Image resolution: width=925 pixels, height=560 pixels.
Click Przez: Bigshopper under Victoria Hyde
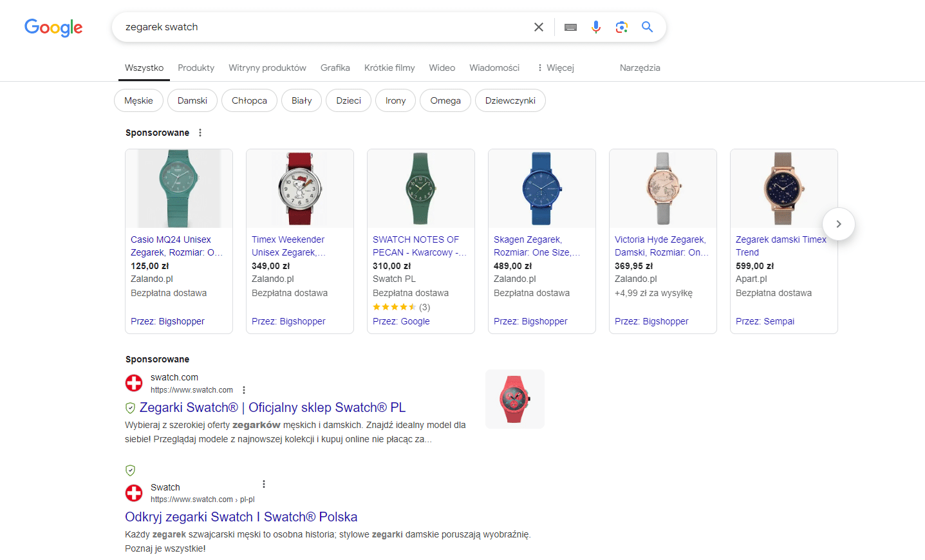(x=651, y=321)
